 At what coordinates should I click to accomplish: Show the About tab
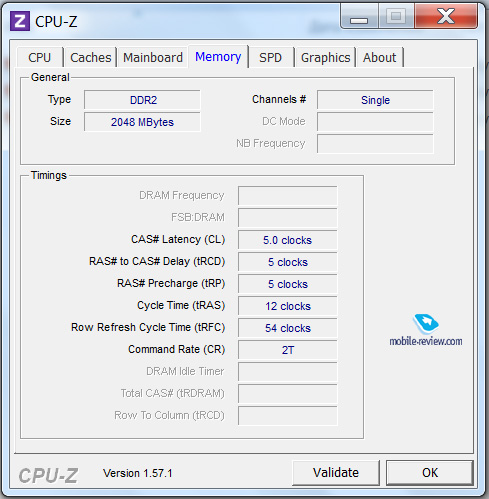[x=380, y=57]
